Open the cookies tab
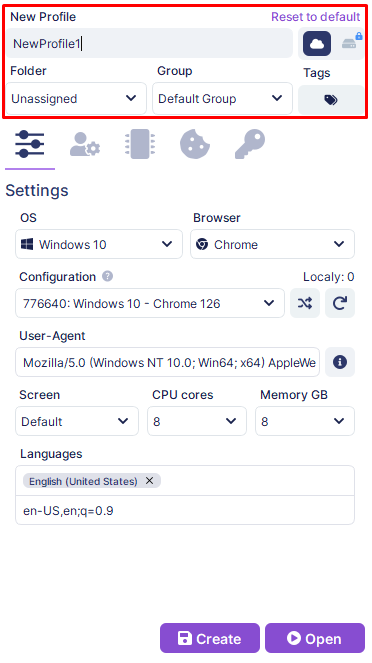The width and height of the screenshot is (372, 663). click(x=195, y=144)
